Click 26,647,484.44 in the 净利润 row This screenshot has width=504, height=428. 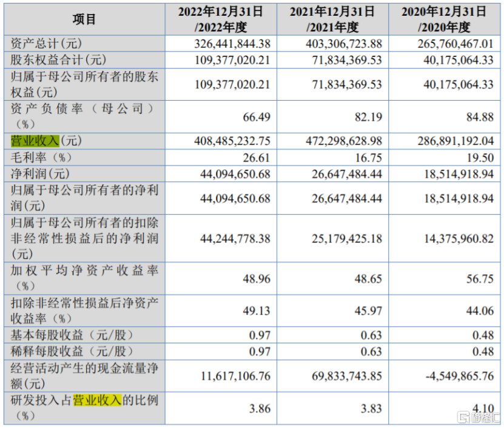click(x=347, y=174)
